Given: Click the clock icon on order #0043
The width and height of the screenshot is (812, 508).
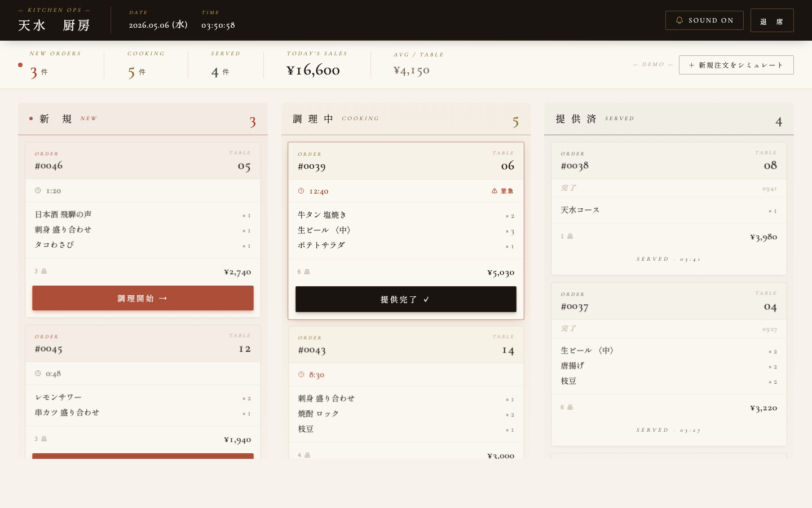Looking at the screenshot, I should (x=301, y=374).
